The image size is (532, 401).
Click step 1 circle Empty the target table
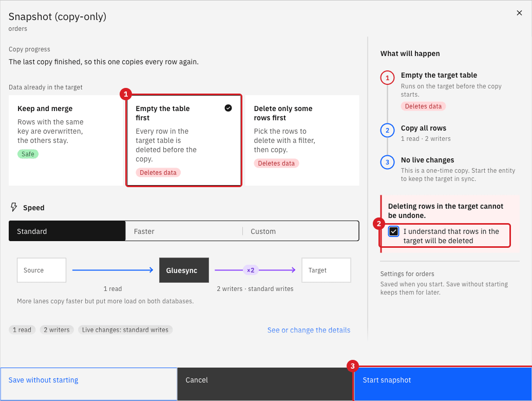pos(388,78)
